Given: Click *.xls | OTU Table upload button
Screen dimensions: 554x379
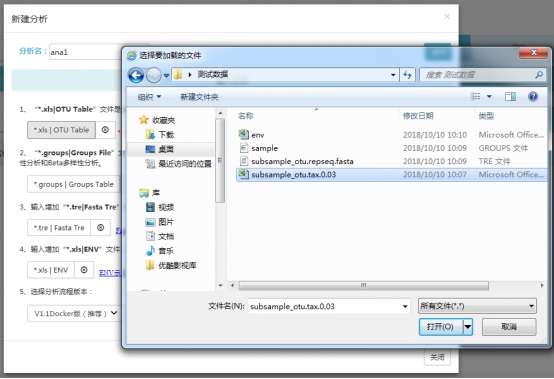Looking at the screenshot, I should (x=61, y=130).
